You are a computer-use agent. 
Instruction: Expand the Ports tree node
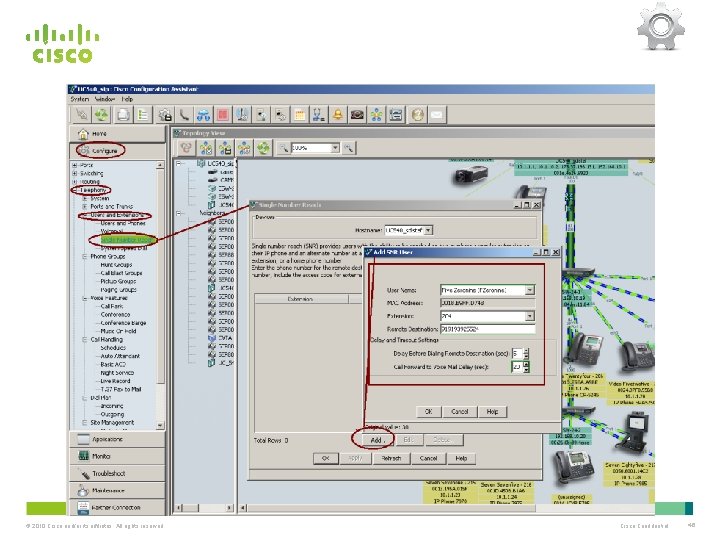[75, 165]
